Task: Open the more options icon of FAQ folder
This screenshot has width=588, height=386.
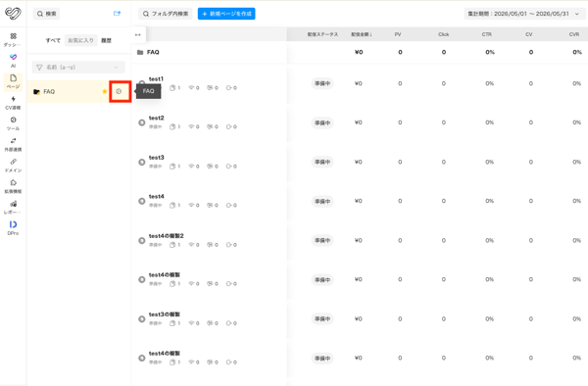Action: pyautogui.click(x=119, y=91)
